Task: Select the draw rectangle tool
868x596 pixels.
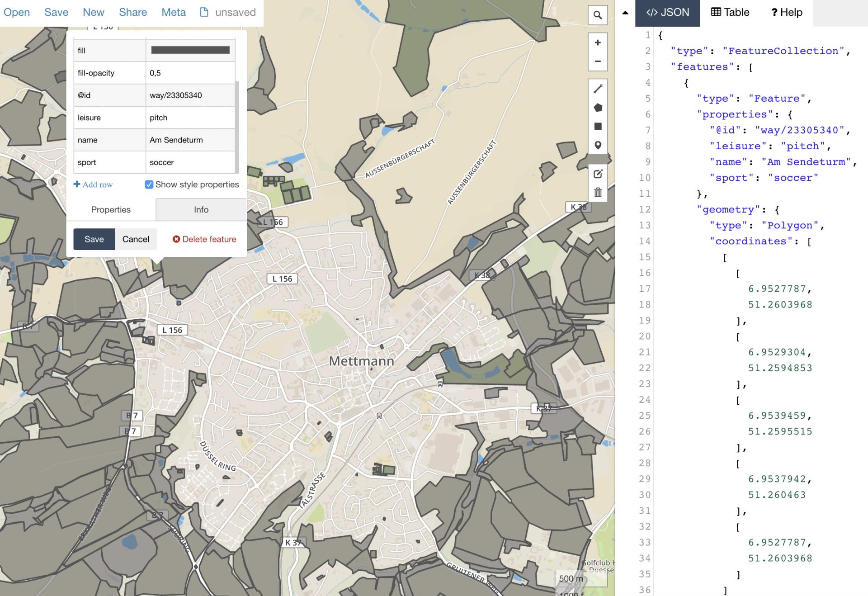Action: (x=597, y=127)
